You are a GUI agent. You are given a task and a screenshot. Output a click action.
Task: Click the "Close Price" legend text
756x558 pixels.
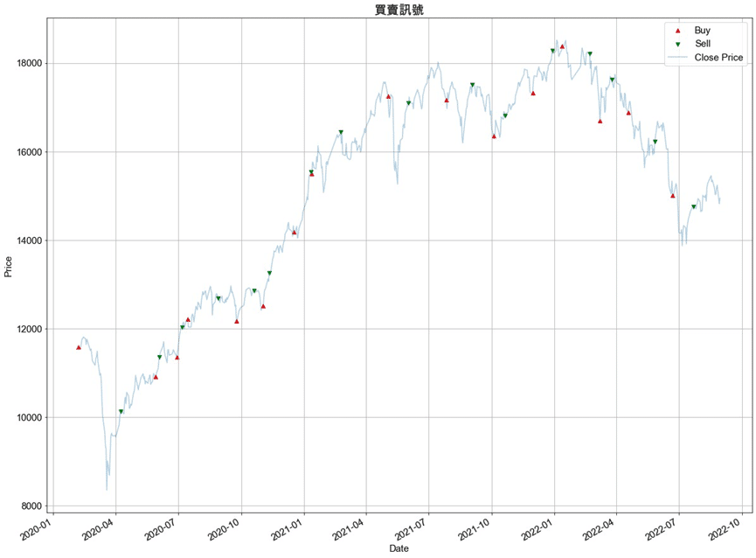[x=718, y=58]
